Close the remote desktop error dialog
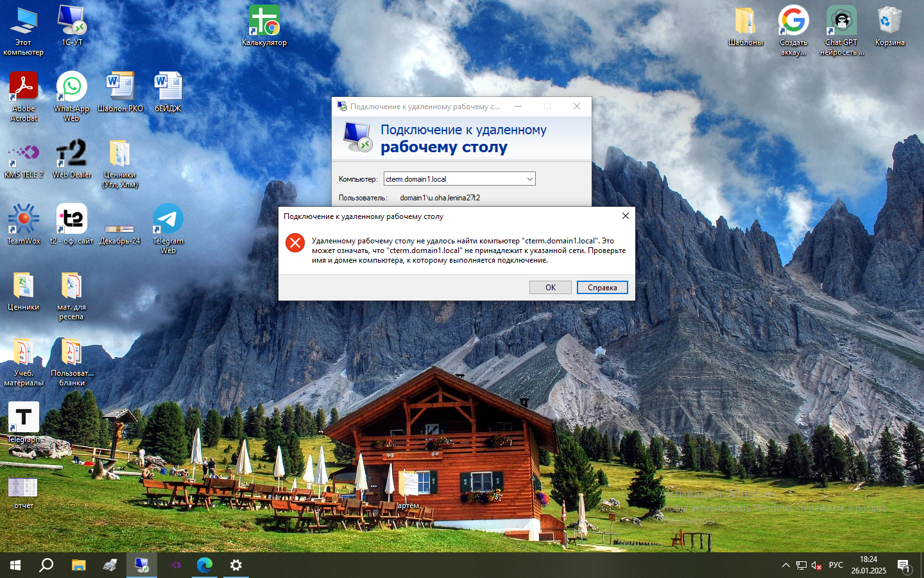 tap(625, 216)
